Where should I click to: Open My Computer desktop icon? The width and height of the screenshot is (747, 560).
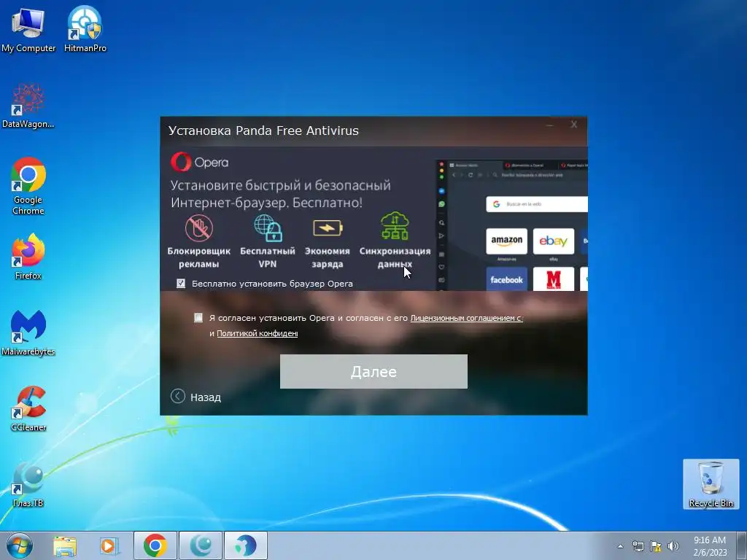(x=28, y=29)
